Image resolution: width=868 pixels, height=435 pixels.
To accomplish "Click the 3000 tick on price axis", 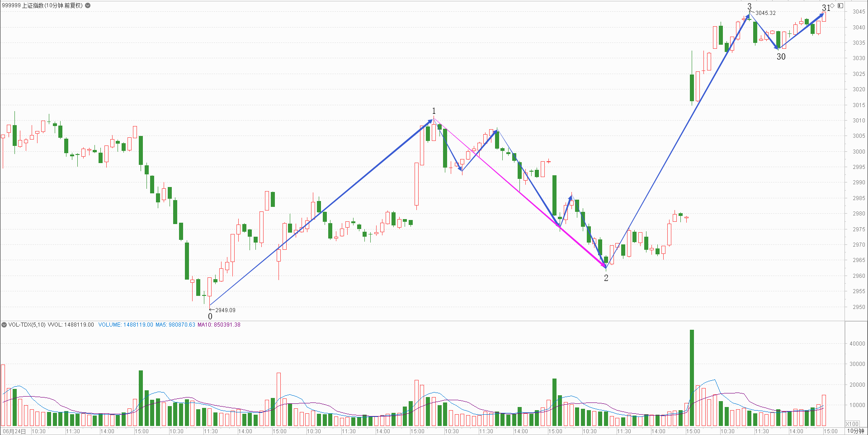I will [859, 152].
